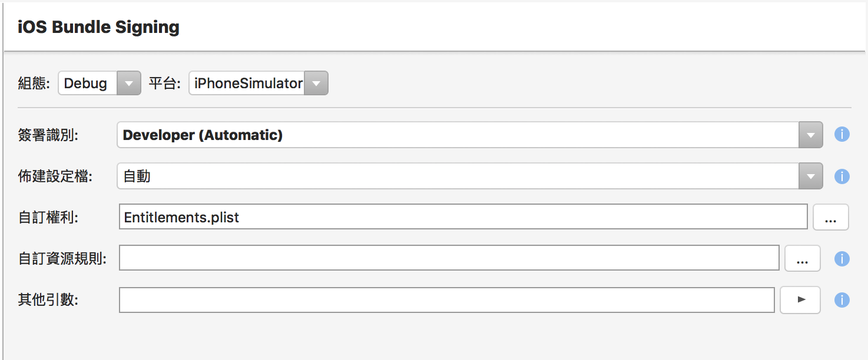Open the 其他引數 arrow insert menu button
Screen dimensions: 868x360
[x=800, y=300]
